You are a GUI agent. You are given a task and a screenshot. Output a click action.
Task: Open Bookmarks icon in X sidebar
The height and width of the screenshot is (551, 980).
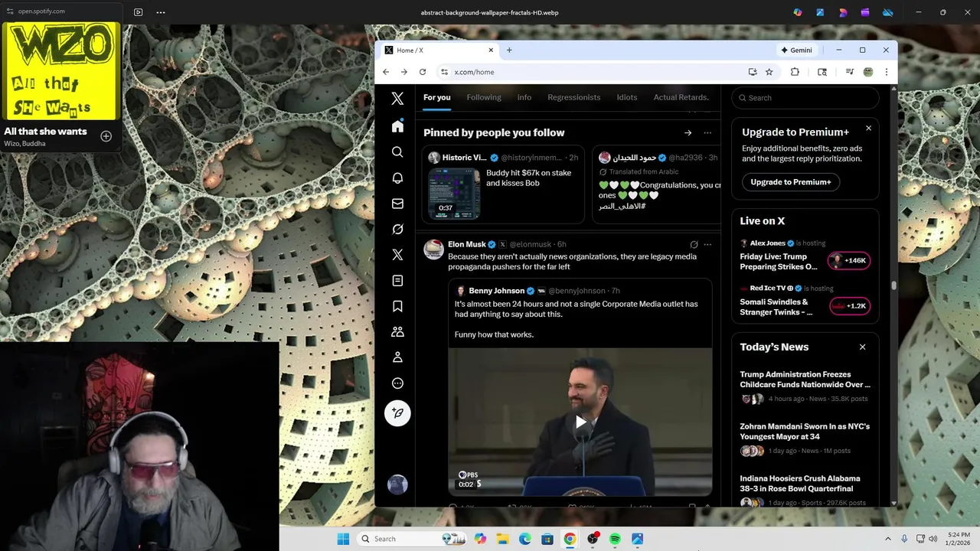(x=397, y=306)
